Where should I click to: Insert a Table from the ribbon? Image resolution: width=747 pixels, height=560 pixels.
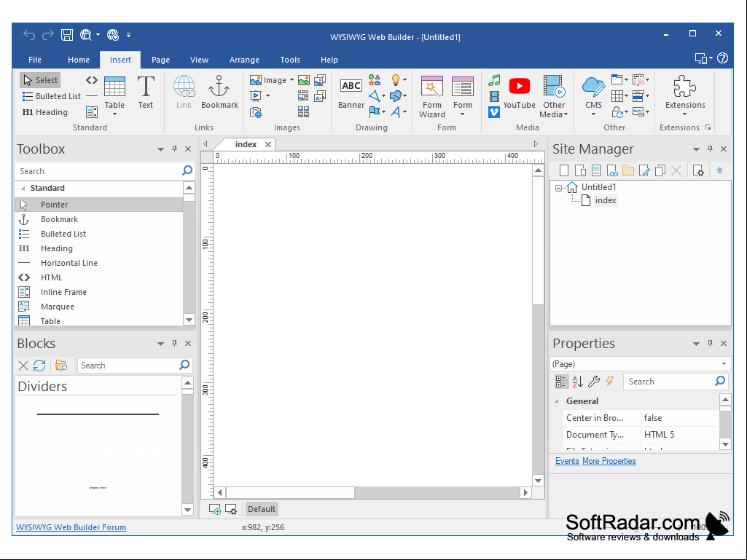pos(115,95)
